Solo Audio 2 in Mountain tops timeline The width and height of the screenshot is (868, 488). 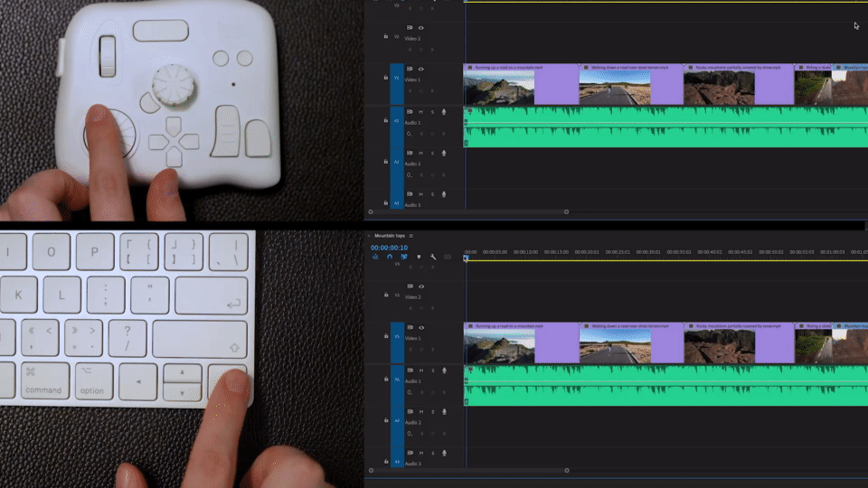(x=433, y=412)
